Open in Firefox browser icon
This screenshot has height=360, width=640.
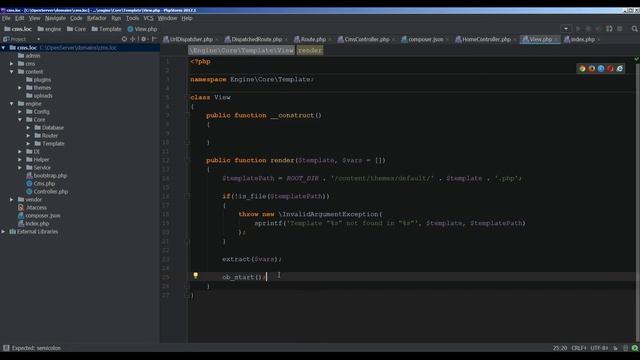pyautogui.click(x=592, y=69)
